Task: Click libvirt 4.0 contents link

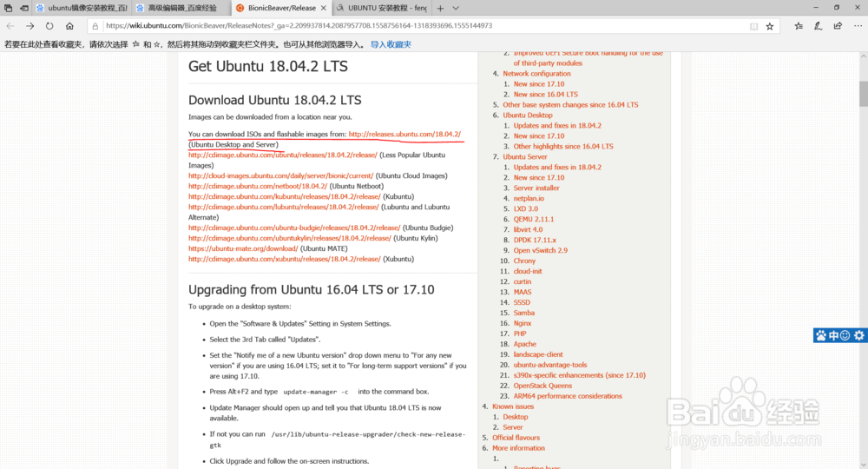Action: [x=528, y=230]
